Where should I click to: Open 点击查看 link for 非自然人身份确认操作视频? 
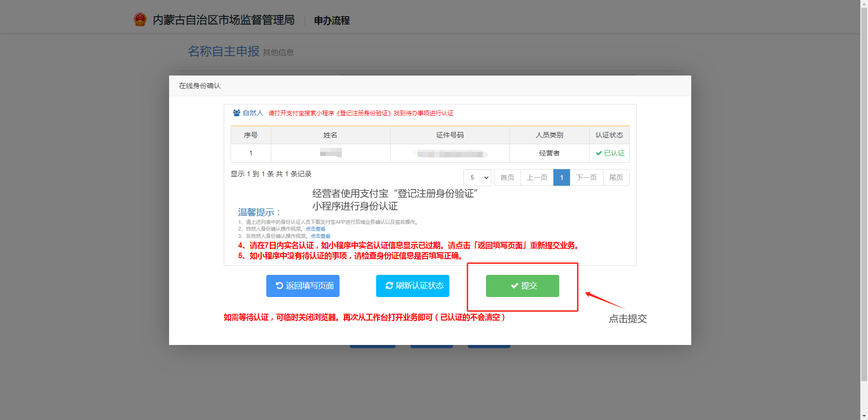[321, 236]
